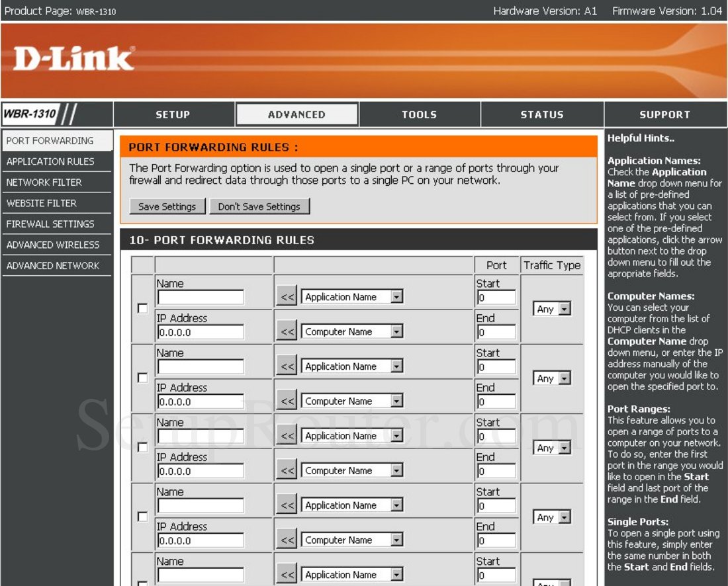The width and height of the screenshot is (728, 586).
Task: Click the << arrow beside first Computer Name dropdown
Action: (287, 331)
